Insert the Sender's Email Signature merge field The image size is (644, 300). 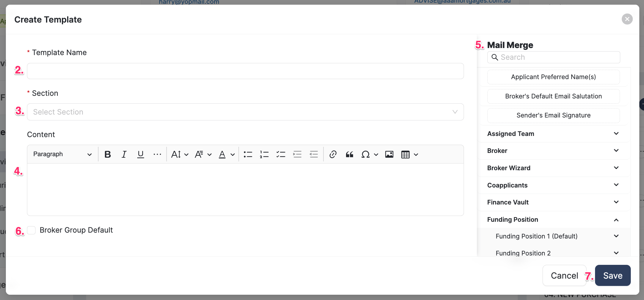click(553, 115)
